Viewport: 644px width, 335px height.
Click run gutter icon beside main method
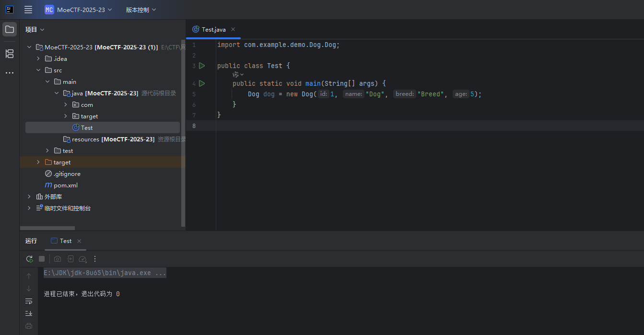click(202, 83)
